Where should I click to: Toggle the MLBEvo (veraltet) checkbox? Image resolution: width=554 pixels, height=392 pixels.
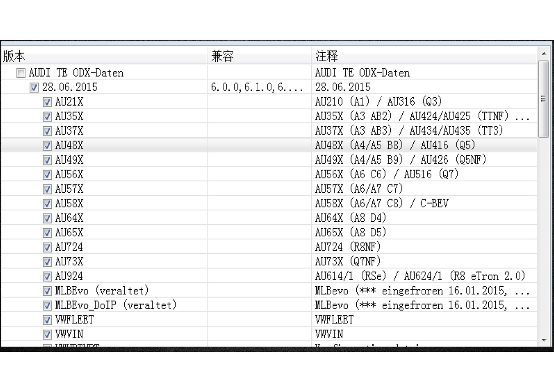pyautogui.click(x=47, y=291)
